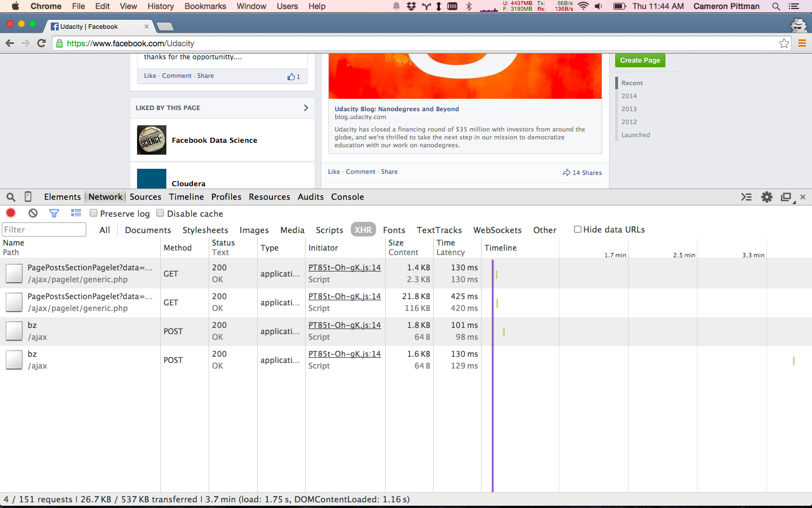Click the thumbs-up like count icon
The width and height of the screenshot is (812, 508).
(x=291, y=76)
